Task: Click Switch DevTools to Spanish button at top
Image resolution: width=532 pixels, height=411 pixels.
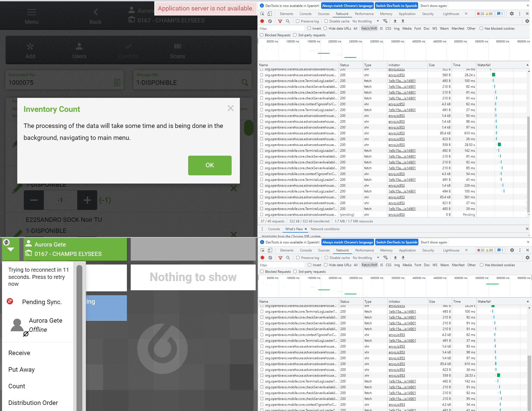Action: 396,6
